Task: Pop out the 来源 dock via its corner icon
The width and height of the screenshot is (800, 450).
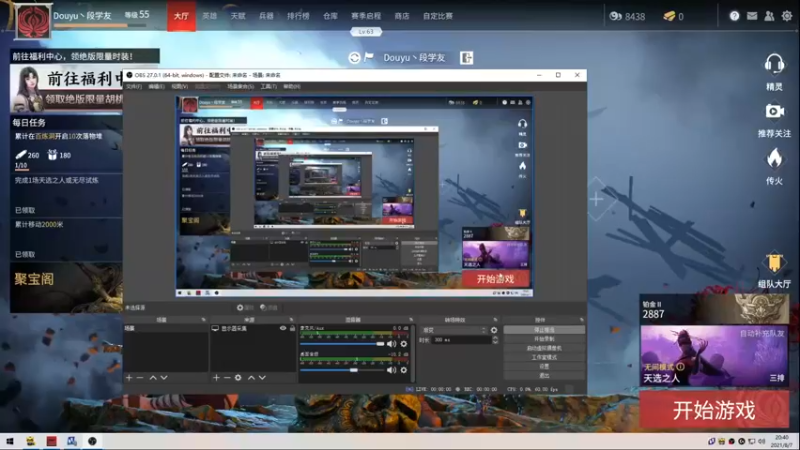Action: (291, 320)
